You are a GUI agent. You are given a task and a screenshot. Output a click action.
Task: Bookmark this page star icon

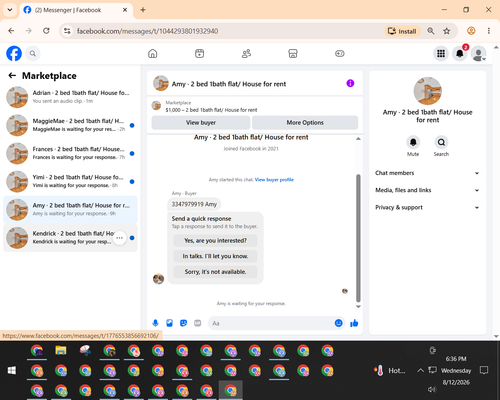(446, 31)
